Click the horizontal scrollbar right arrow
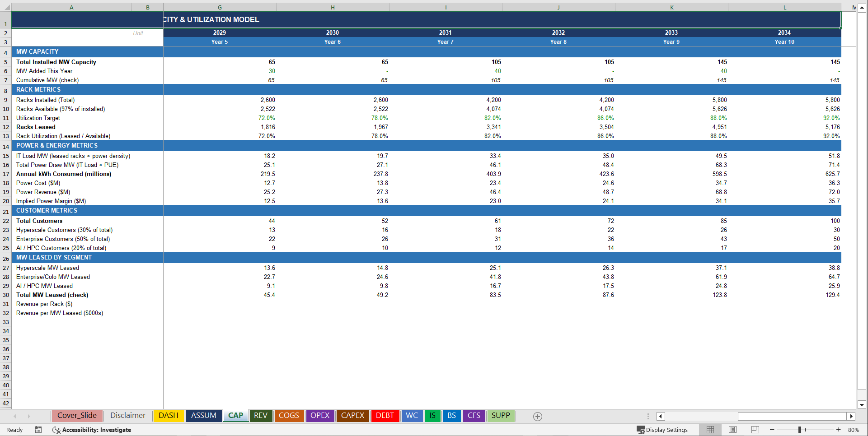The width and height of the screenshot is (868, 436). click(851, 416)
